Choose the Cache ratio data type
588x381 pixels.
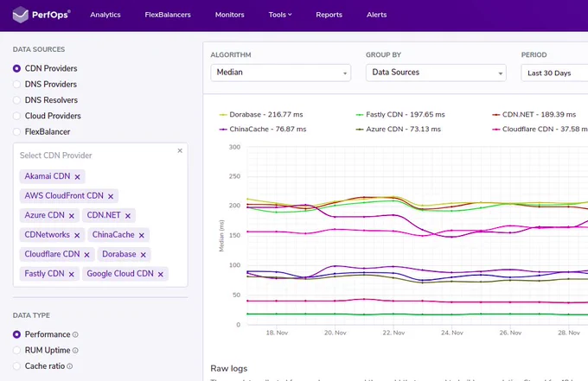pos(16,366)
